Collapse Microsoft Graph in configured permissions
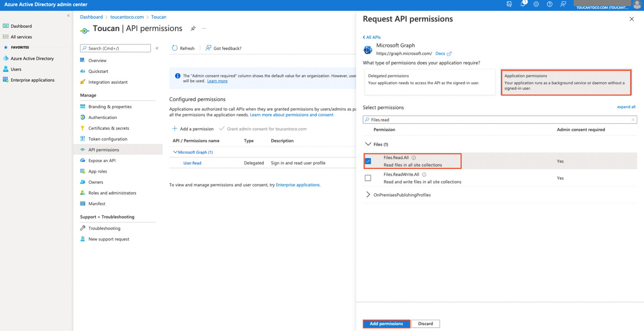Screen dimensions: 644x331 point(175,152)
